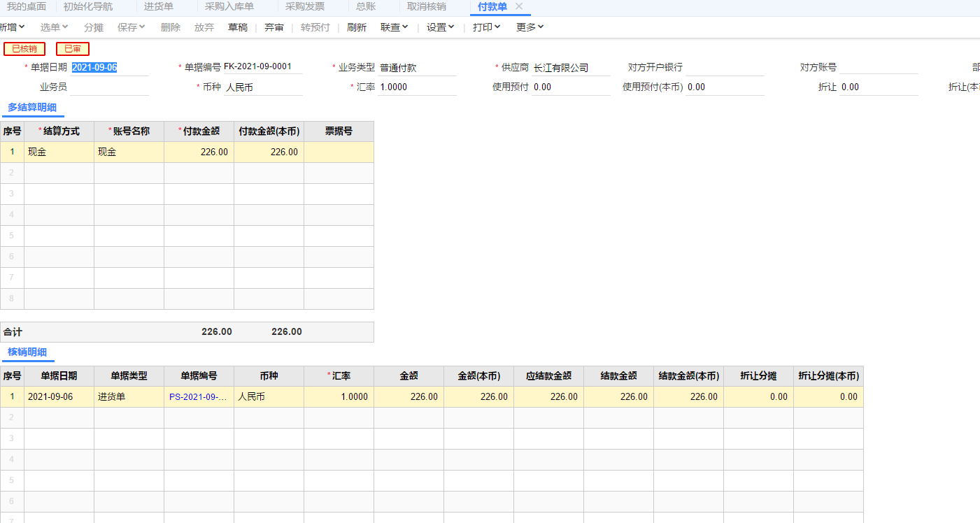Click 结款金额 cell 226.00
980x523 pixels.
pos(618,397)
